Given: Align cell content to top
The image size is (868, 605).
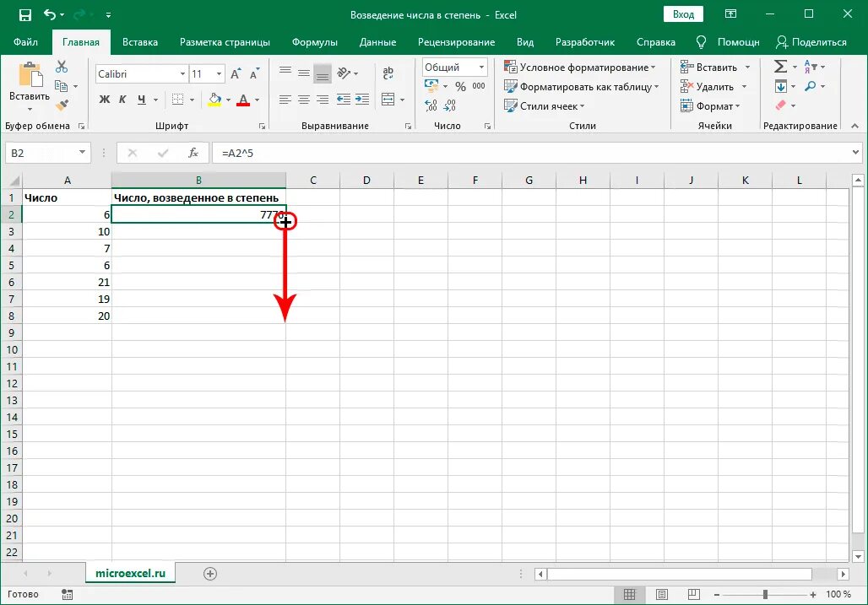Looking at the screenshot, I should [285, 72].
